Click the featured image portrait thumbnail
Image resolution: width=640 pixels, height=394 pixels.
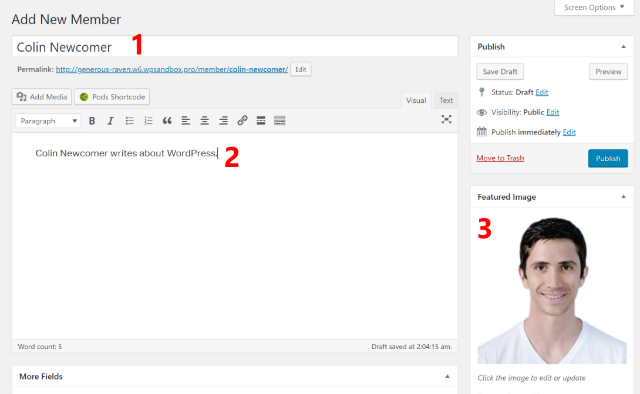(552, 290)
